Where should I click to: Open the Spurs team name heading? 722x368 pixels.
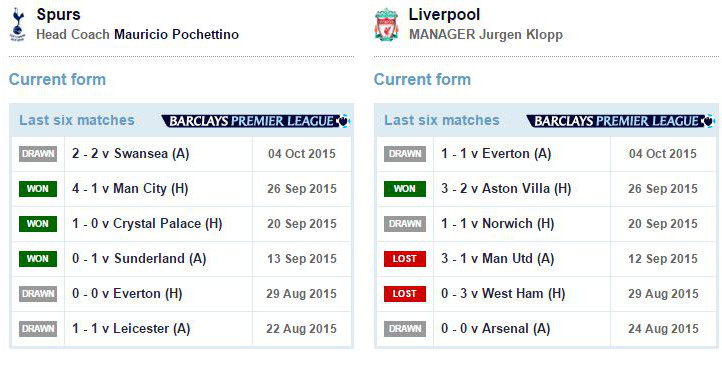tap(58, 15)
